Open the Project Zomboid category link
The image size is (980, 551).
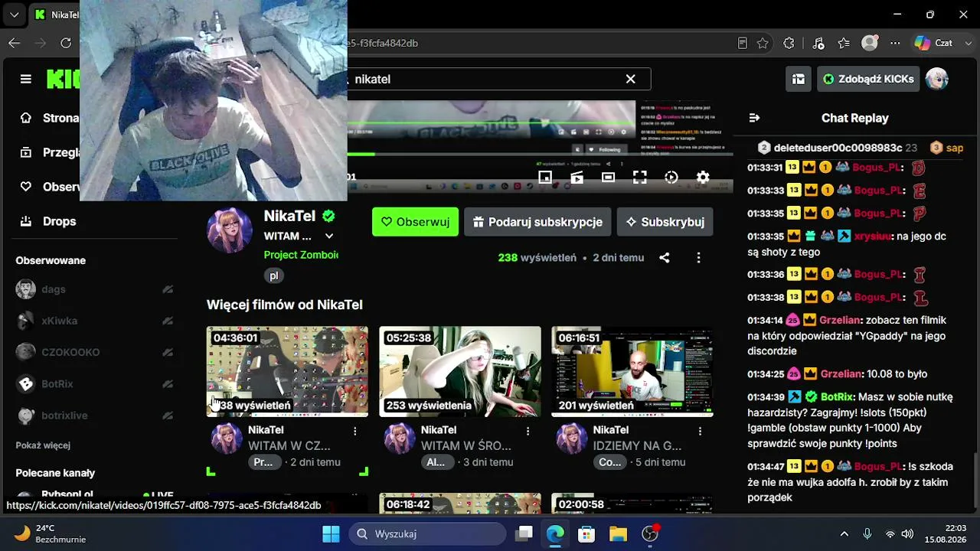(x=301, y=255)
